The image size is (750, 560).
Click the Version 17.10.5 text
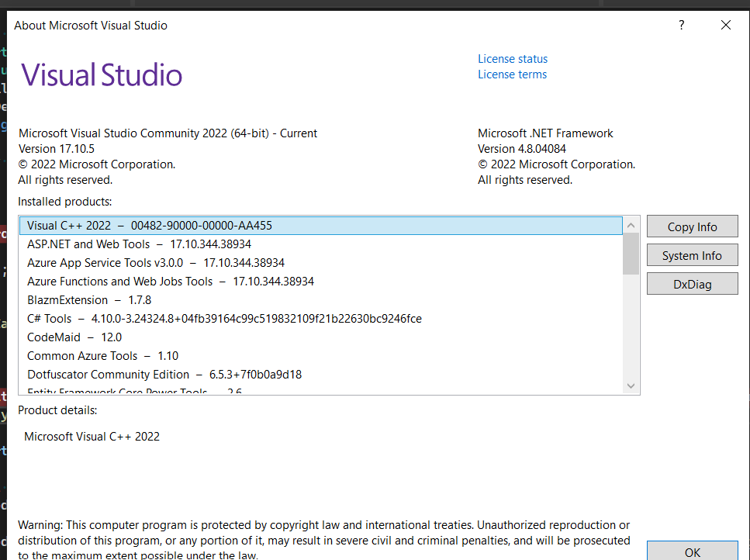[x=57, y=149]
